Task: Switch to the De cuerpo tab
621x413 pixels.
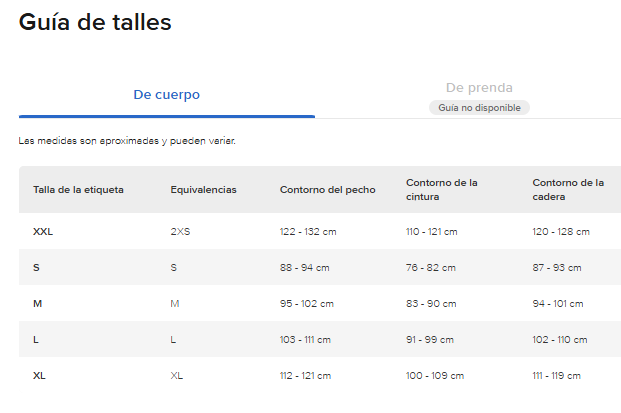Action: click(x=167, y=95)
